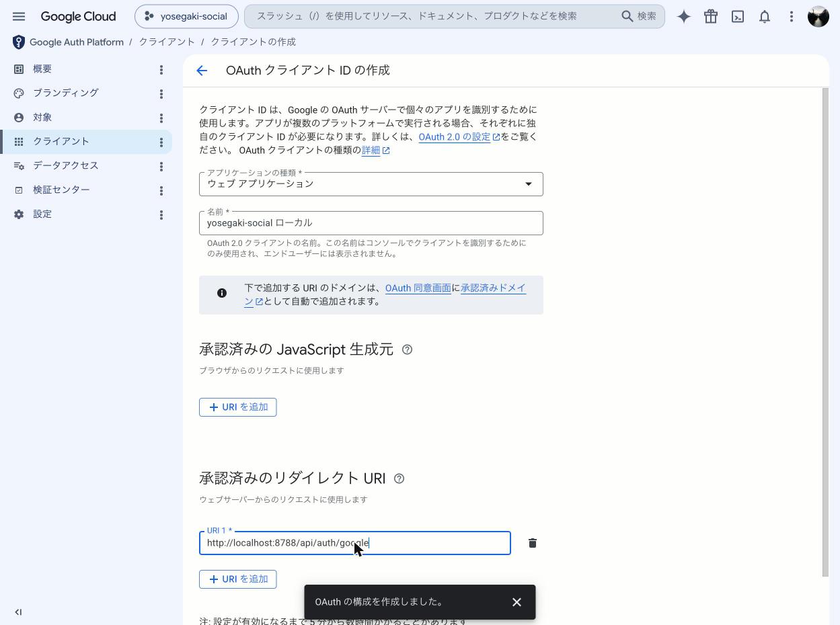Add a URI under リダイレクト URI

point(238,579)
